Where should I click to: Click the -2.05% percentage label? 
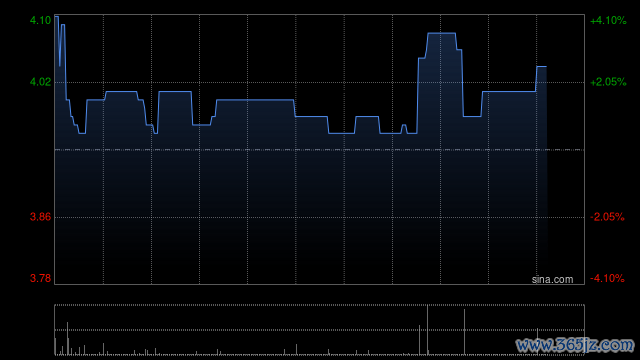[607, 217]
